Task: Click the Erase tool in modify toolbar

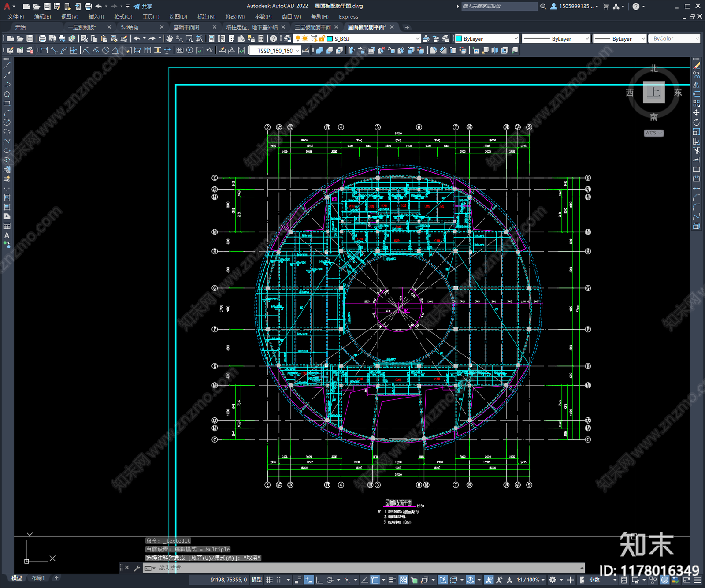Action: pyautogui.click(x=696, y=66)
